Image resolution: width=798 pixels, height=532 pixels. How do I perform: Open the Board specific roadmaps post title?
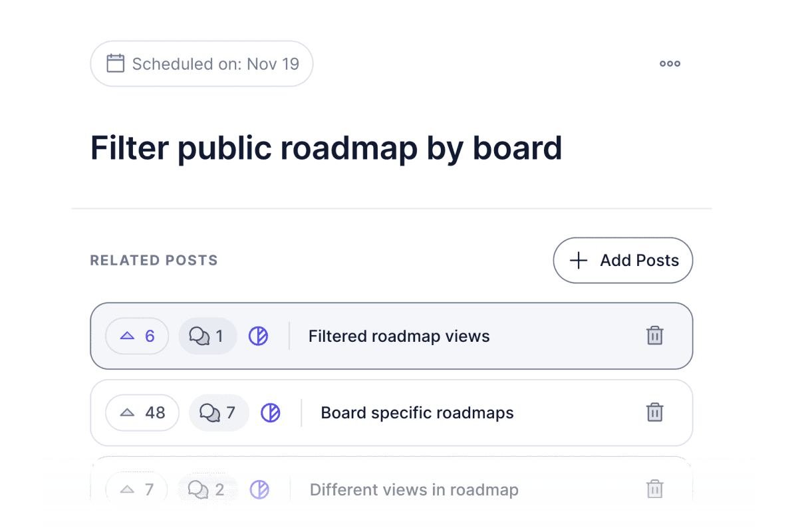pyautogui.click(x=418, y=413)
